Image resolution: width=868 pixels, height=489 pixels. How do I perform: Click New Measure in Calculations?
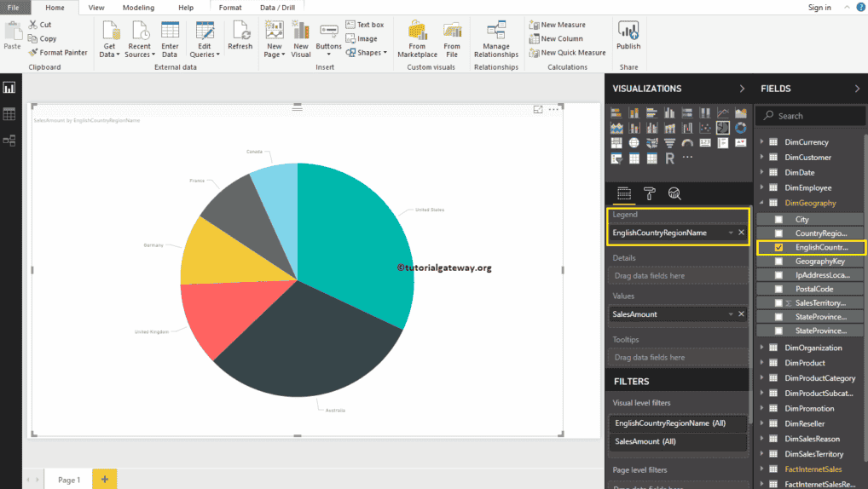pos(557,25)
